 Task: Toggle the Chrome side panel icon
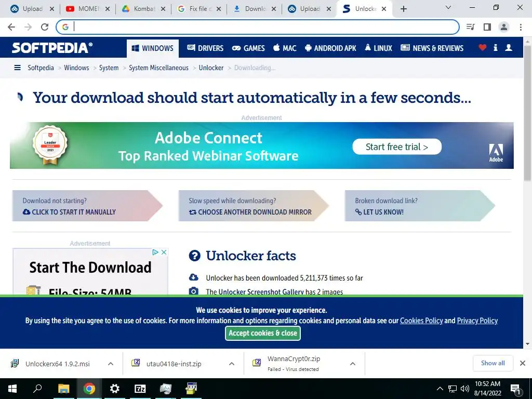click(487, 27)
